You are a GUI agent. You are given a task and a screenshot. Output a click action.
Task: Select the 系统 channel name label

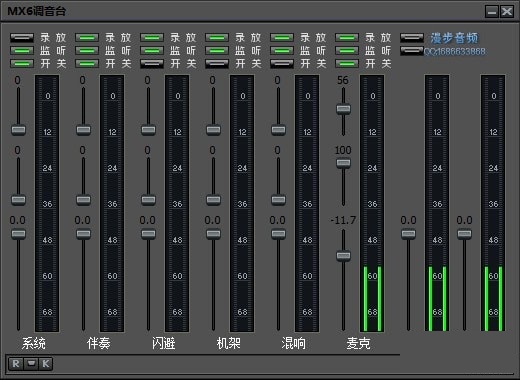coord(33,343)
